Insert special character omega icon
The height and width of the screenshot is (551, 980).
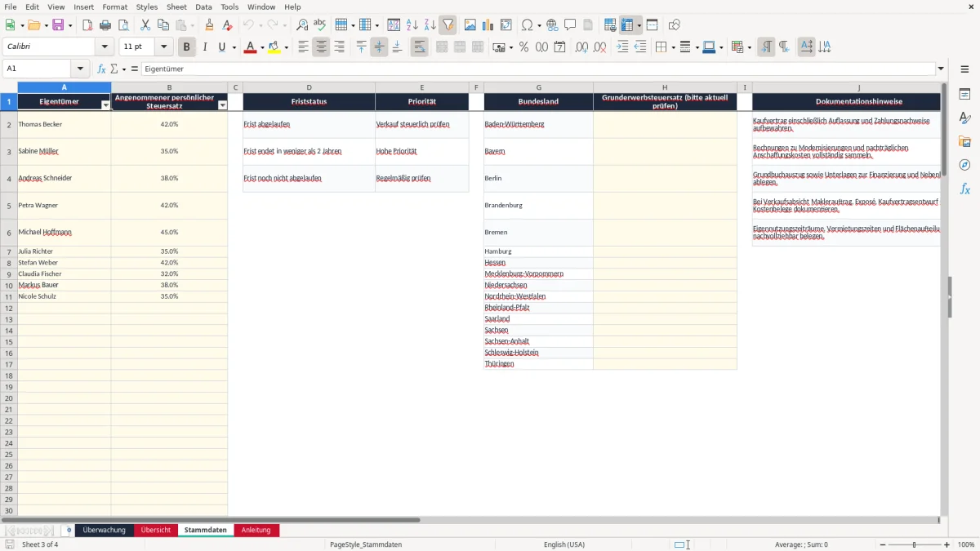click(527, 25)
